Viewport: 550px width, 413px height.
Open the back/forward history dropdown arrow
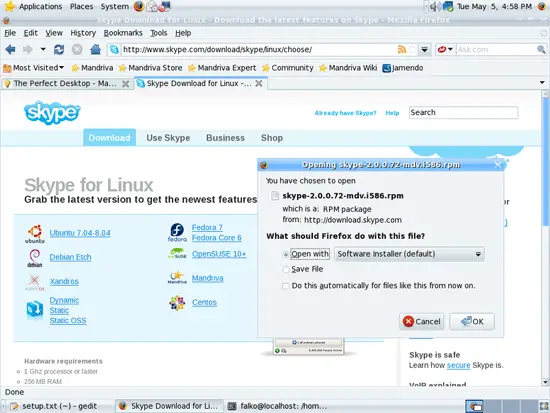click(43, 49)
